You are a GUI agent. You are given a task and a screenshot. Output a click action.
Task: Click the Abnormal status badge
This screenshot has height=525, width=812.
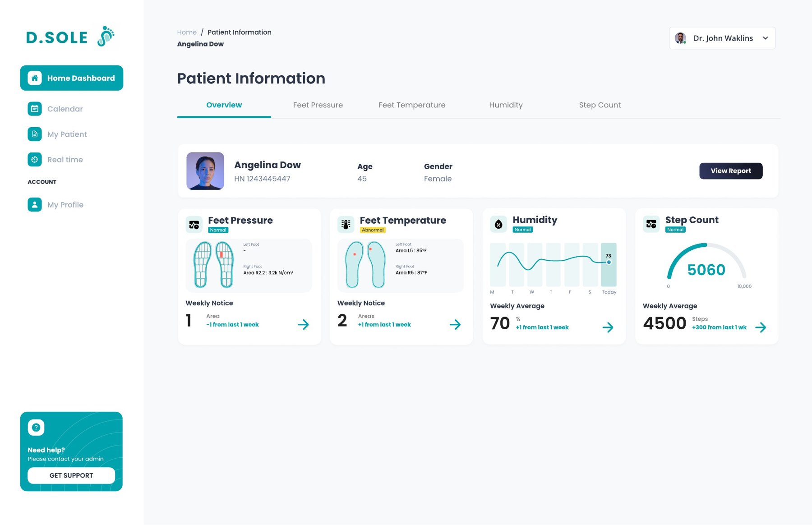tap(373, 230)
